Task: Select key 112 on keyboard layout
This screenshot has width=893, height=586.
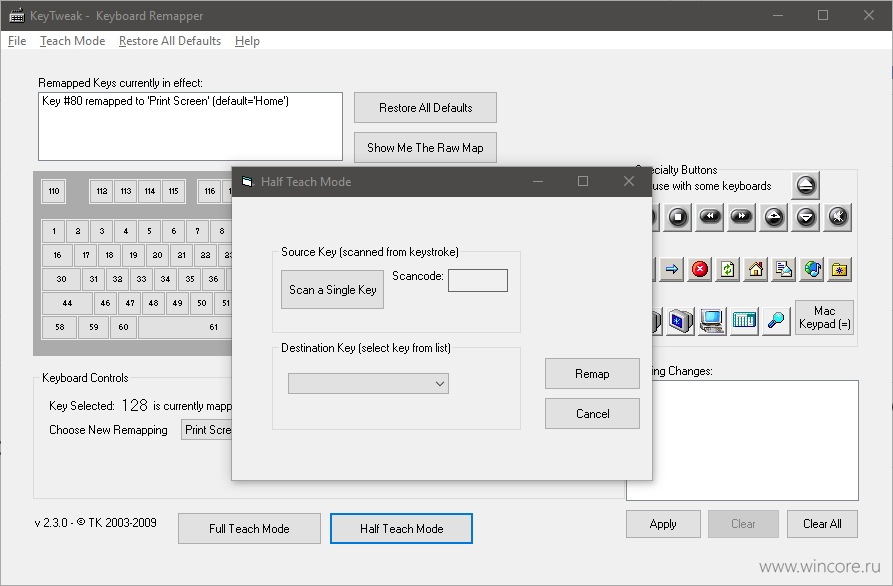Action: (x=101, y=191)
